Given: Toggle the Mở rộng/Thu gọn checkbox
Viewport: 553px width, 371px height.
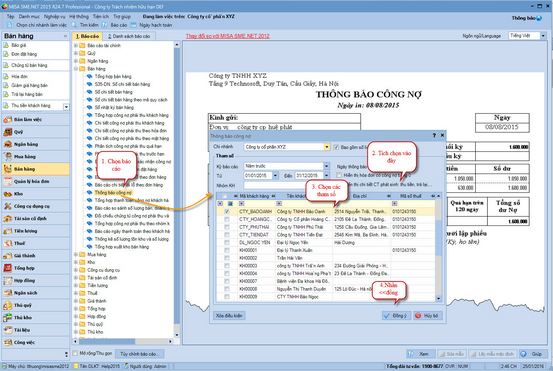Looking at the screenshot, I should pos(75,353).
